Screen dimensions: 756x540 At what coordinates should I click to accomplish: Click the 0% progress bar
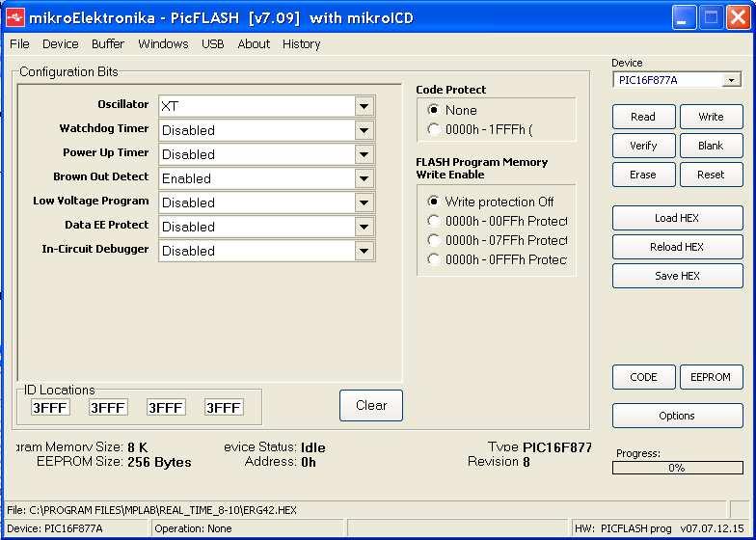[677, 468]
